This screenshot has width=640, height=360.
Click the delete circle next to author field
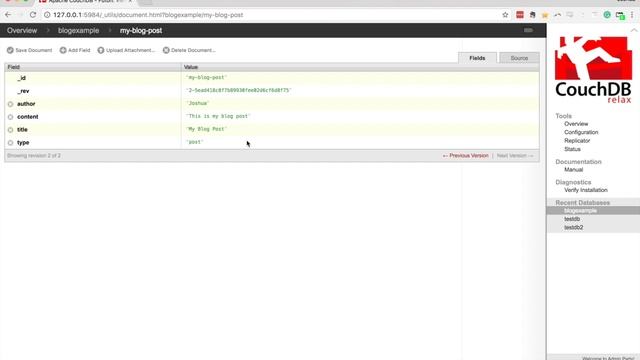[11, 104]
